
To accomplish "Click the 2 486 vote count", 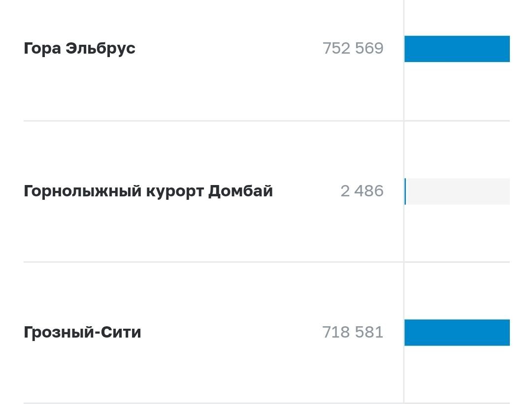I will [362, 191].
